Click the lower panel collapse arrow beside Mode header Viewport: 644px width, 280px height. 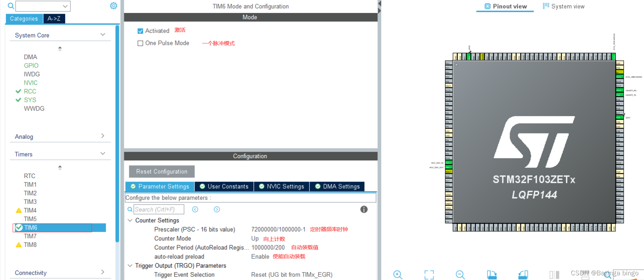(379, 11)
